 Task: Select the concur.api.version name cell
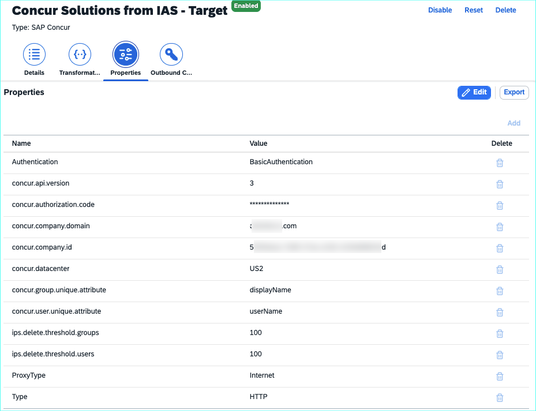pyautogui.click(x=40, y=183)
